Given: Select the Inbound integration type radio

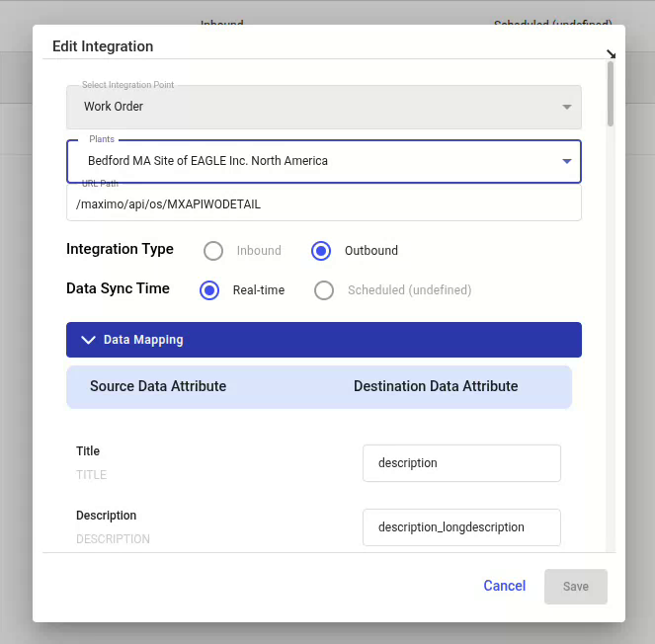Looking at the screenshot, I should tap(213, 251).
